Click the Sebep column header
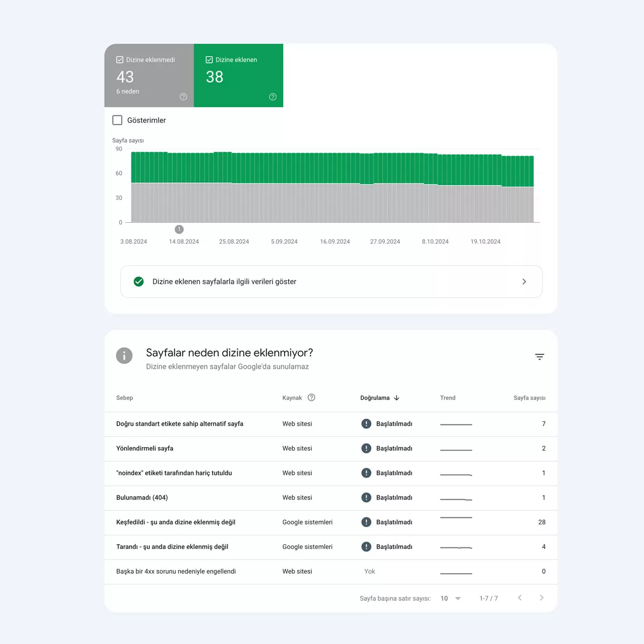The image size is (644, 644). tap(125, 398)
